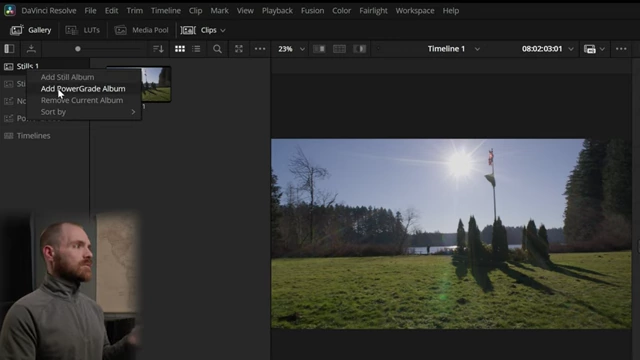Image resolution: width=640 pixels, height=360 pixels.
Task: Open the Trim menu
Action: point(134,11)
